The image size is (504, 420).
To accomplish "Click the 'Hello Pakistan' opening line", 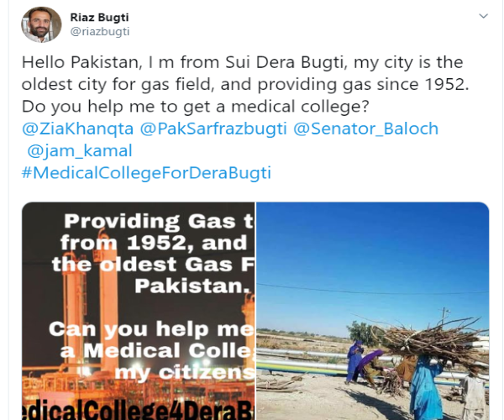I will [82, 62].
